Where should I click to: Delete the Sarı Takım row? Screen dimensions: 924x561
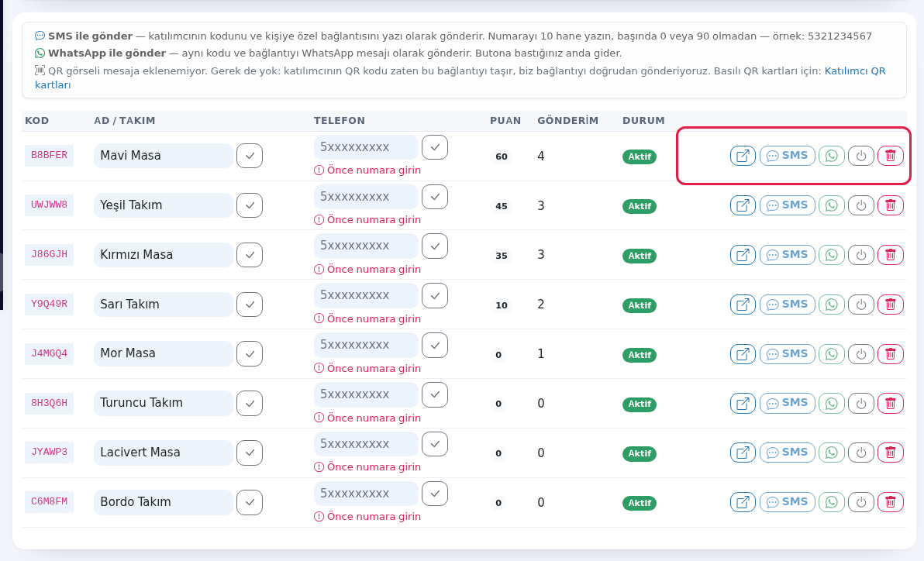891,305
